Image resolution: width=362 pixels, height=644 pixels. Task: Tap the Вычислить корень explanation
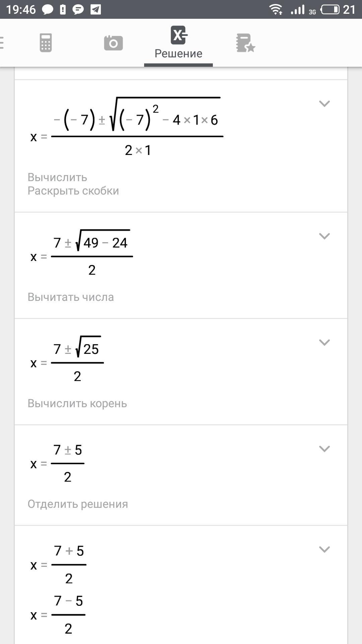(x=77, y=403)
